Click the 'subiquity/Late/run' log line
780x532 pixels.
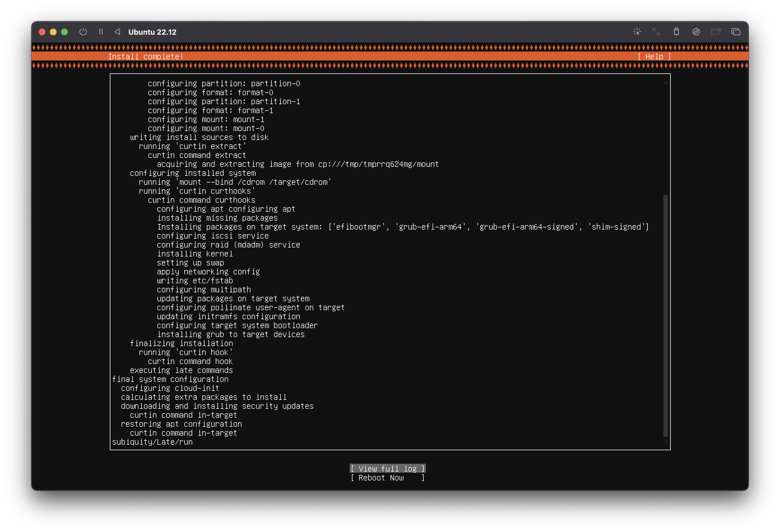coord(152,442)
